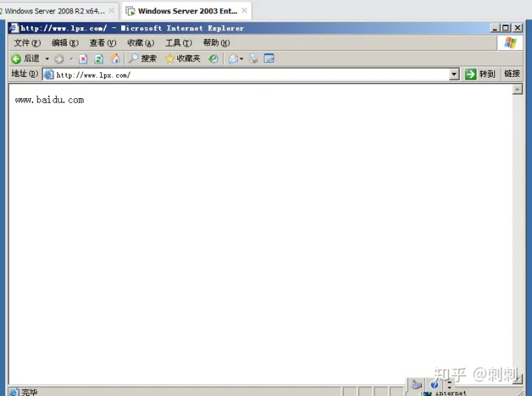This screenshot has height=396, width=532.
Task: Open the 查看(V) menu
Action: click(103, 43)
